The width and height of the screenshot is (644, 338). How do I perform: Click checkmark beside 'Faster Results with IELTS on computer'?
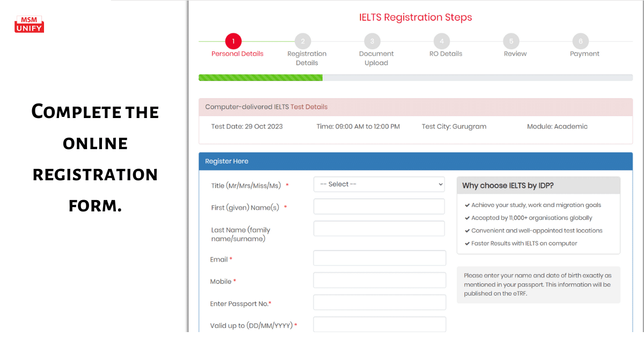click(466, 243)
